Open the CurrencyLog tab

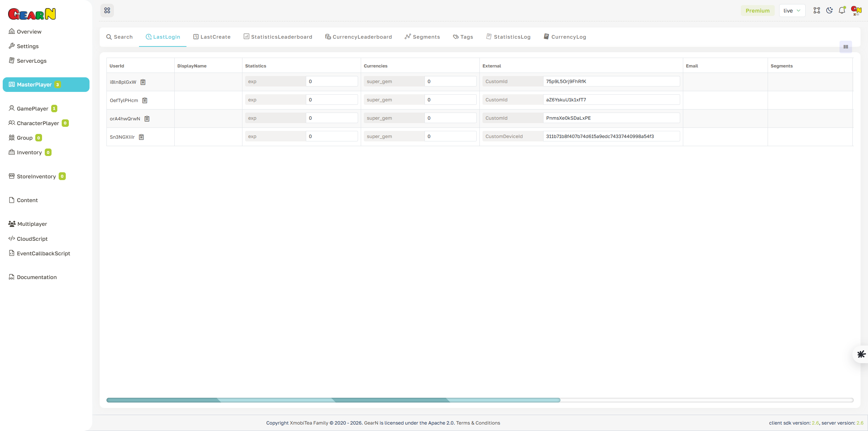tap(565, 37)
